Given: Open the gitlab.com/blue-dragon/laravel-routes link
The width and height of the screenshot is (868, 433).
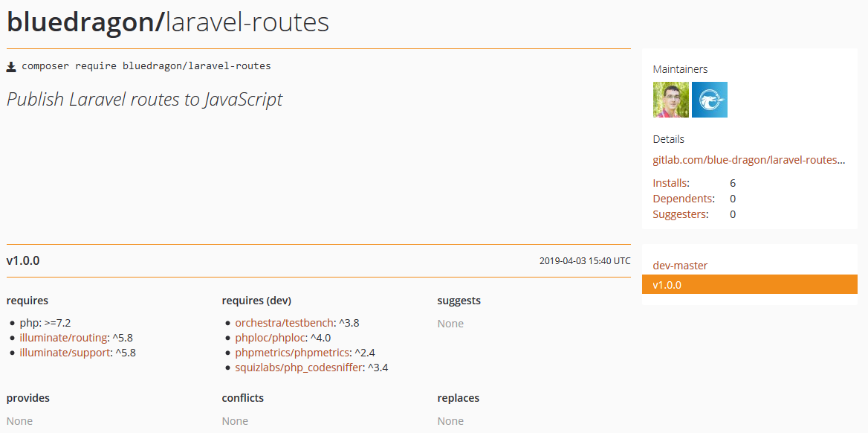Looking at the screenshot, I should [x=748, y=160].
